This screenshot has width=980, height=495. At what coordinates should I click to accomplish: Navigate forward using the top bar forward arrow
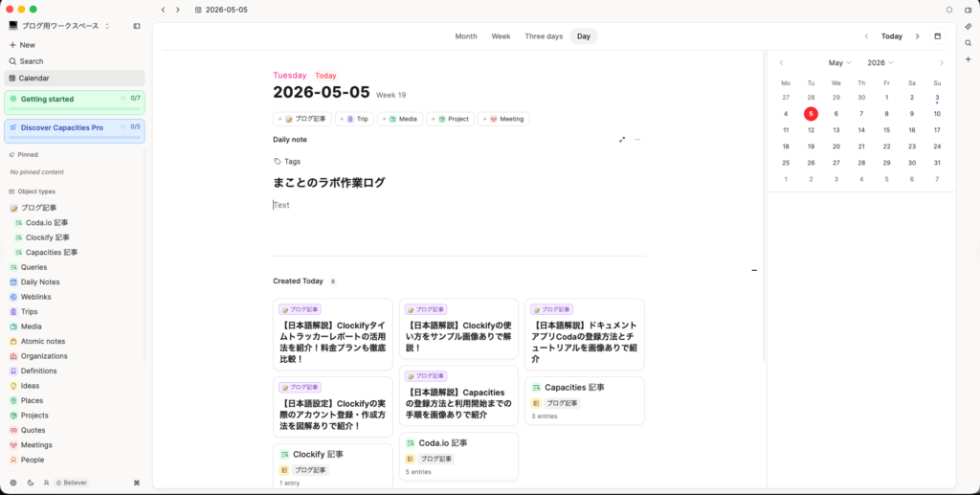coord(177,10)
